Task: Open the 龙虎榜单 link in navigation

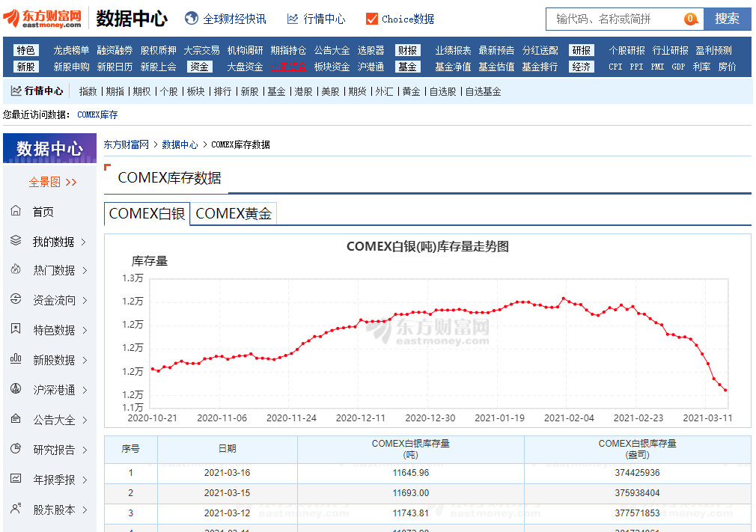Action: [71, 50]
